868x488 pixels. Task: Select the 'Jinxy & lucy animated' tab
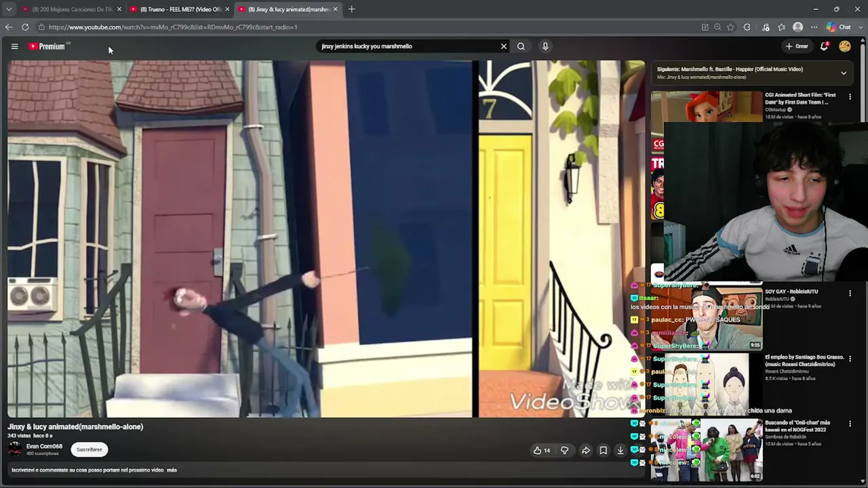[x=288, y=9]
